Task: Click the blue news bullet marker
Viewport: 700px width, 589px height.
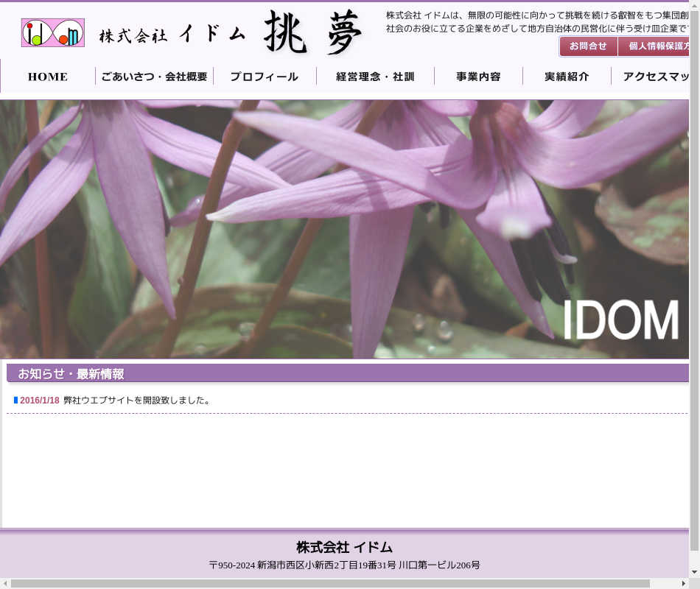Action: 15,401
